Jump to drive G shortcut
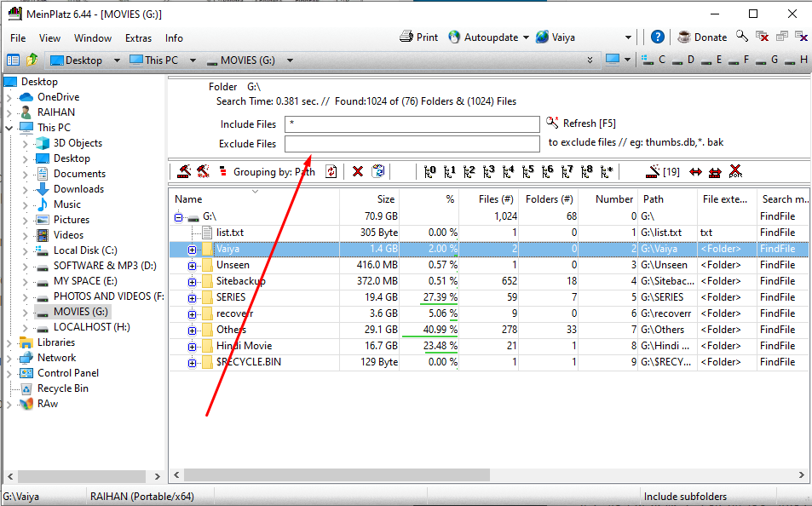The image size is (812, 506). [x=767, y=60]
